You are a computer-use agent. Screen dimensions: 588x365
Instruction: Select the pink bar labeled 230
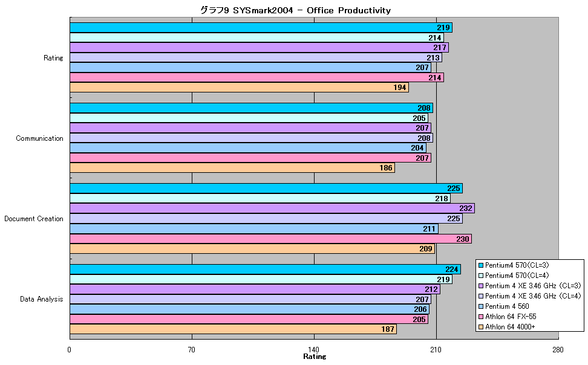click(271, 239)
